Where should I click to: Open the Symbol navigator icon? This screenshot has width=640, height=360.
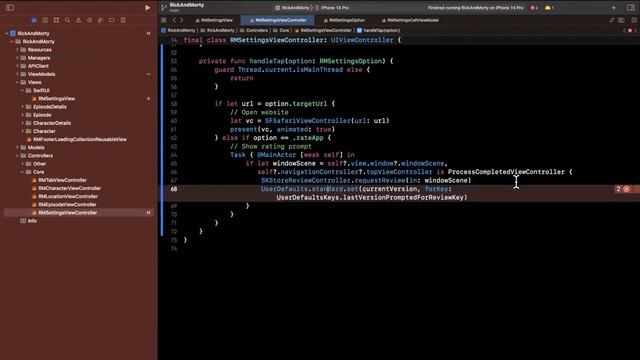tap(56, 20)
